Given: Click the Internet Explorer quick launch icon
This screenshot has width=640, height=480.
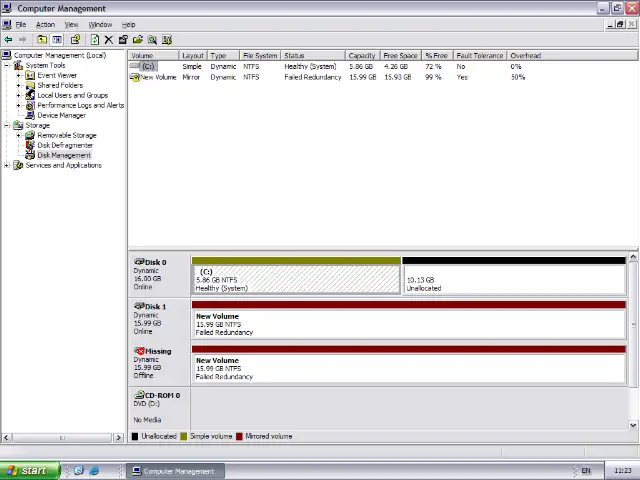Looking at the screenshot, I should (94, 471).
